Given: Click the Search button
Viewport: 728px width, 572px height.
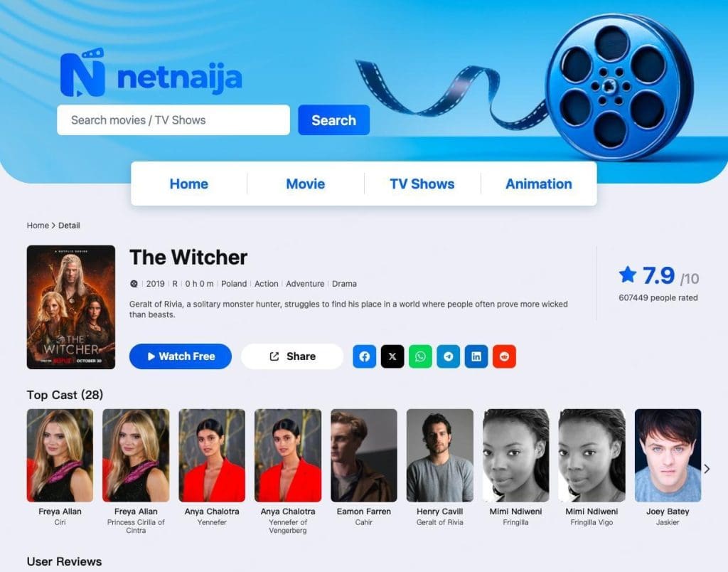Looking at the screenshot, I should pos(334,120).
